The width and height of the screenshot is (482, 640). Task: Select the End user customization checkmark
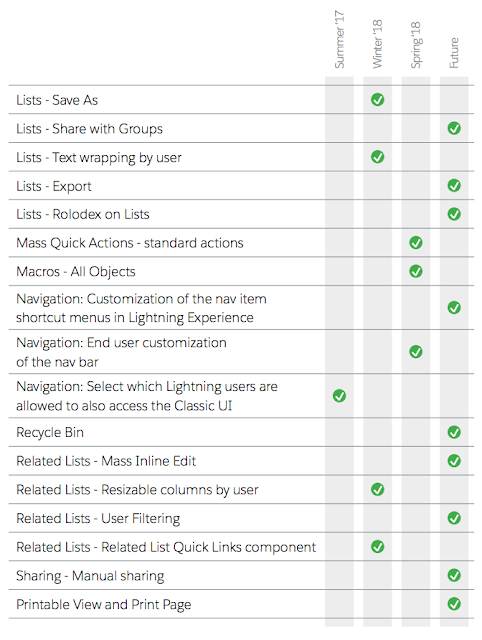pos(415,351)
